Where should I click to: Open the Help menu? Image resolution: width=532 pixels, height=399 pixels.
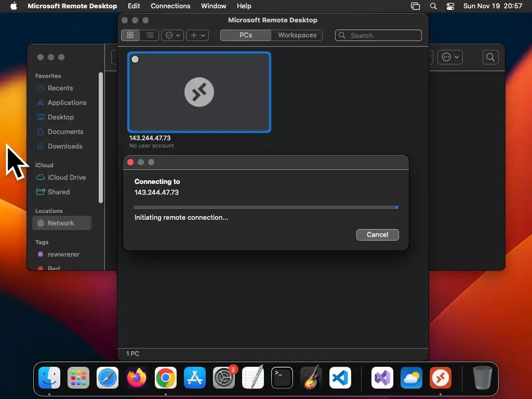click(244, 6)
